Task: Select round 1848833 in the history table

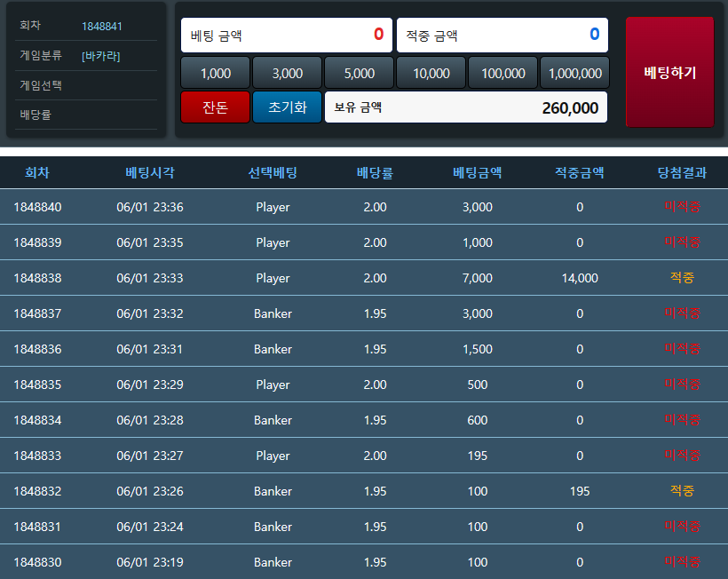Action: [37, 456]
